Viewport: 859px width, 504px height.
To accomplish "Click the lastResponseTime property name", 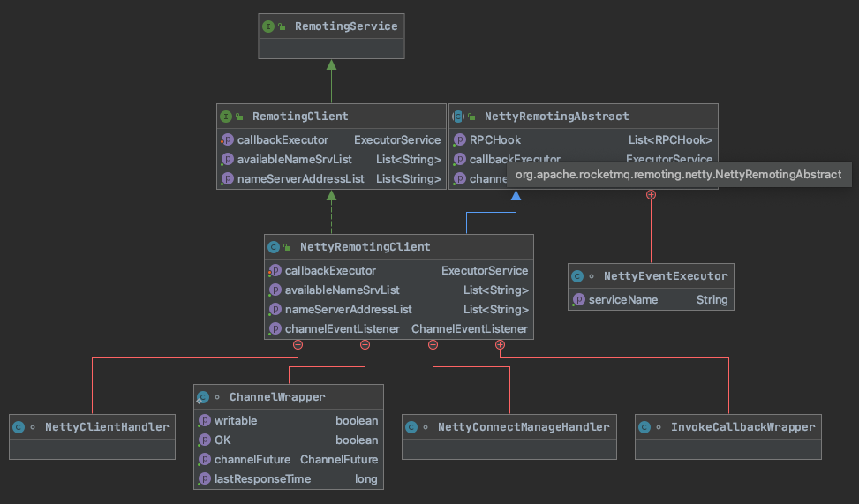I will pyautogui.click(x=262, y=478).
